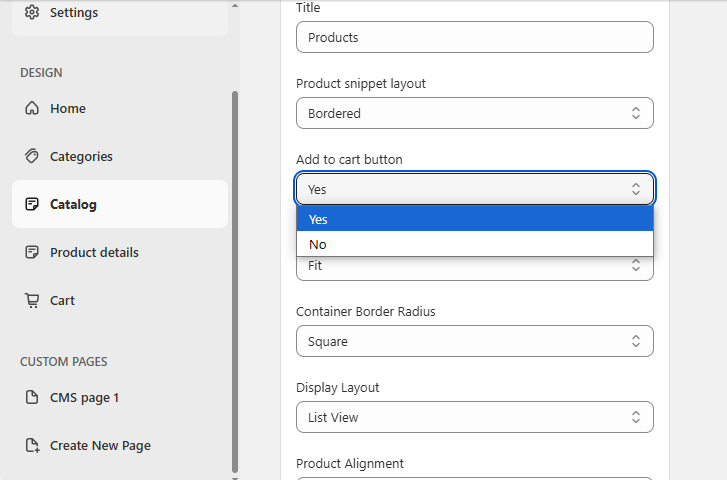The height and width of the screenshot is (480, 727).
Task: Click the Product snippet layout label
Action: (361, 83)
